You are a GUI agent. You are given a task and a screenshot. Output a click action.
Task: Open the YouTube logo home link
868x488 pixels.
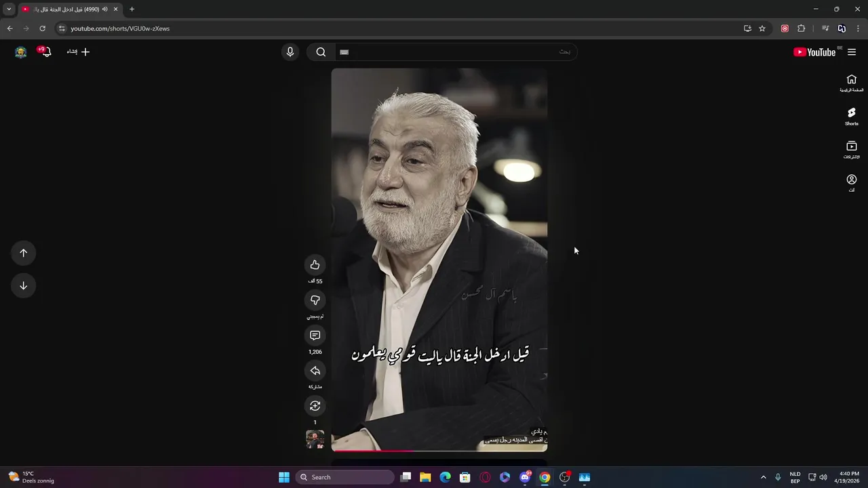815,52
